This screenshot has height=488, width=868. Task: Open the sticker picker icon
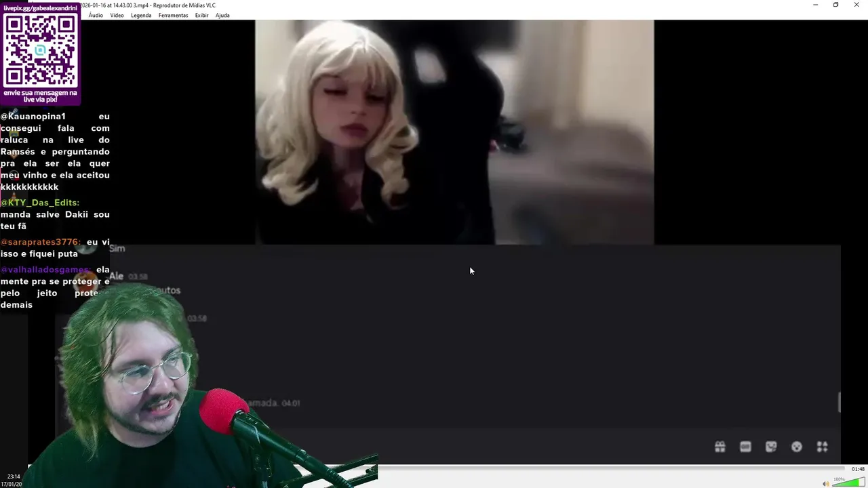pos(771,447)
